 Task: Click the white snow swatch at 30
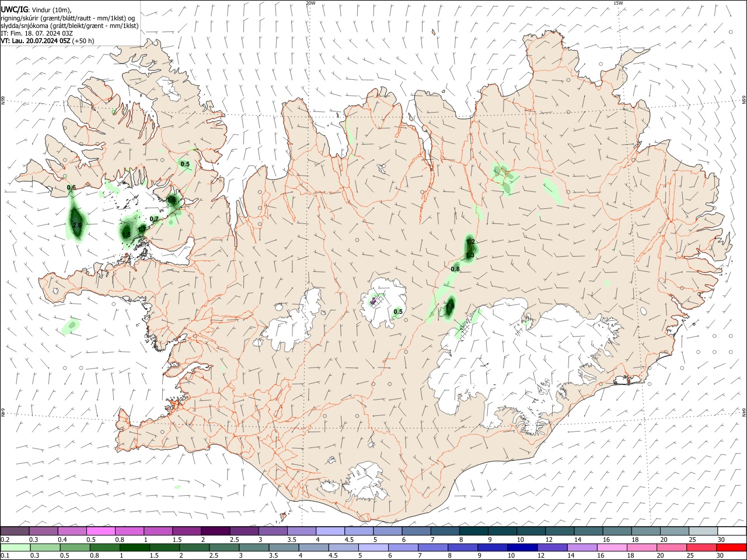pos(732,531)
